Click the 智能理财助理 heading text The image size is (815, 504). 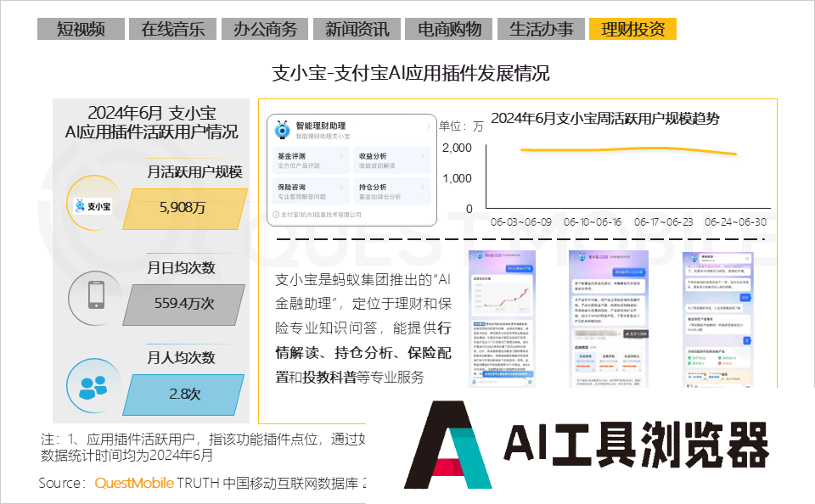tap(321, 126)
